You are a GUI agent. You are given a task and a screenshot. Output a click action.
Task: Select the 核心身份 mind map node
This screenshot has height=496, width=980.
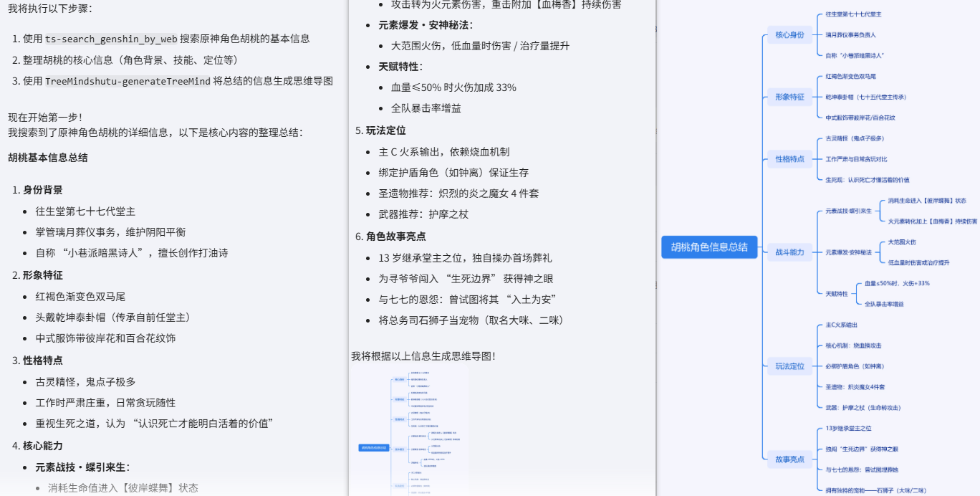pyautogui.click(x=789, y=34)
